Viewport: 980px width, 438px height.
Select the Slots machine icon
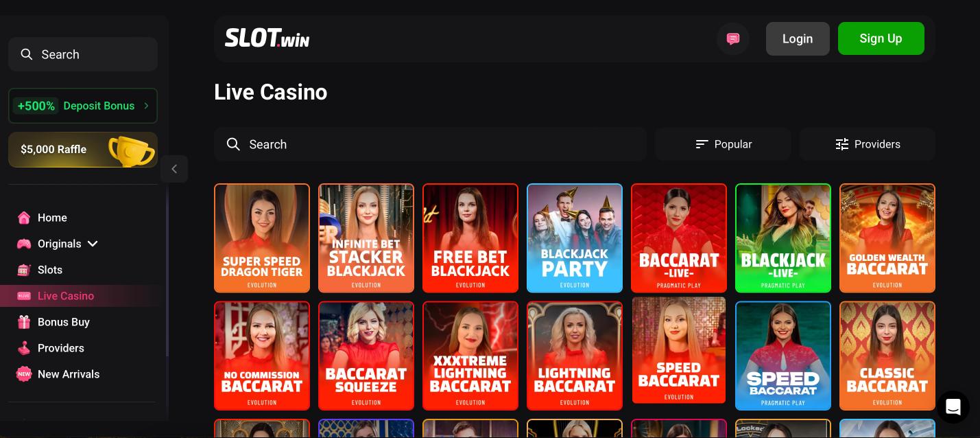click(24, 270)
